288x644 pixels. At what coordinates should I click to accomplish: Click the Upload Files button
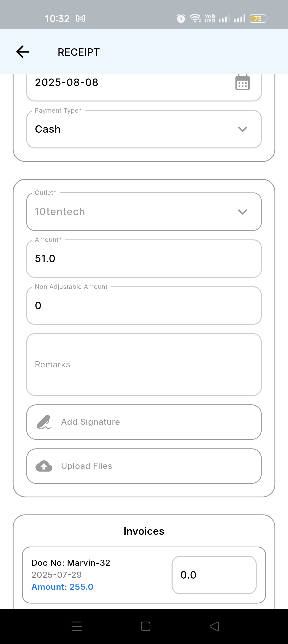tap(144, 466)
